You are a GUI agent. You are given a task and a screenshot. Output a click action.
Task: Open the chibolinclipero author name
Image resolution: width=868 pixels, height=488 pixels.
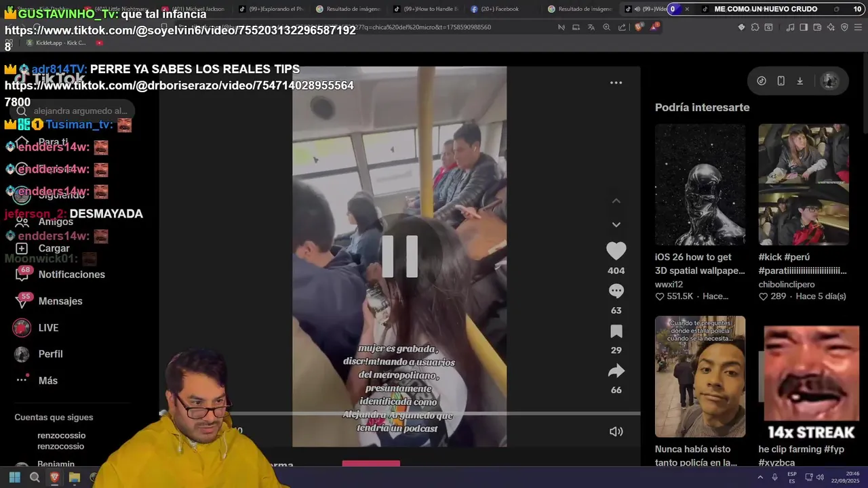click(x=787, y=284)
